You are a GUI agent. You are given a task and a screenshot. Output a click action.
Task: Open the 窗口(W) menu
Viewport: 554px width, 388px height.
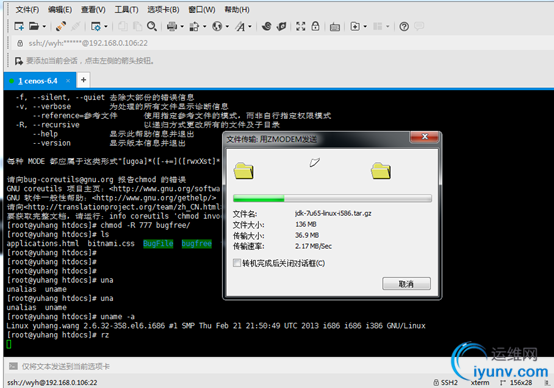point(202,10)
